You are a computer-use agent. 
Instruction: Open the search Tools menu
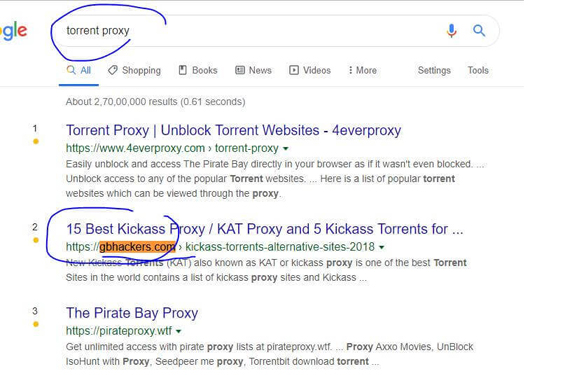click(x=478, y=70)
